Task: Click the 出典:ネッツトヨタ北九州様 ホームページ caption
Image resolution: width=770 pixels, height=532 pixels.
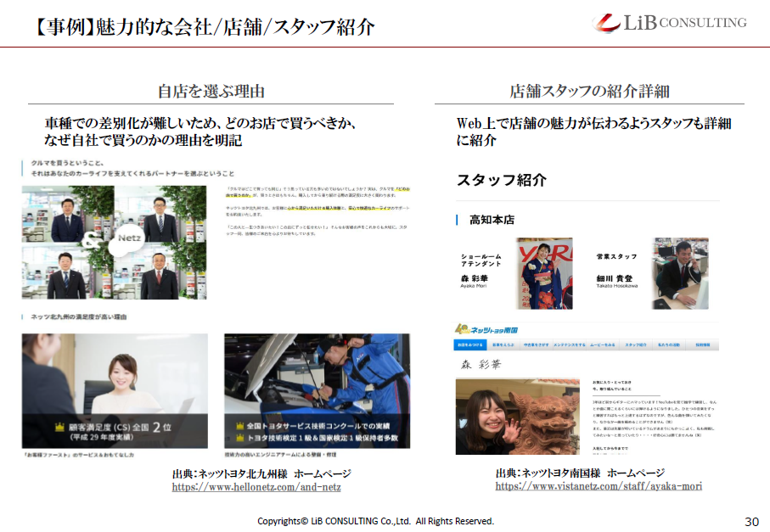Action: [x=261, y=474]
